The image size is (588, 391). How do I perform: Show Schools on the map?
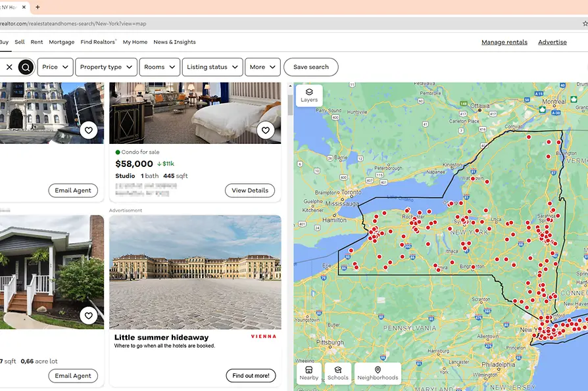click(337, 373)
